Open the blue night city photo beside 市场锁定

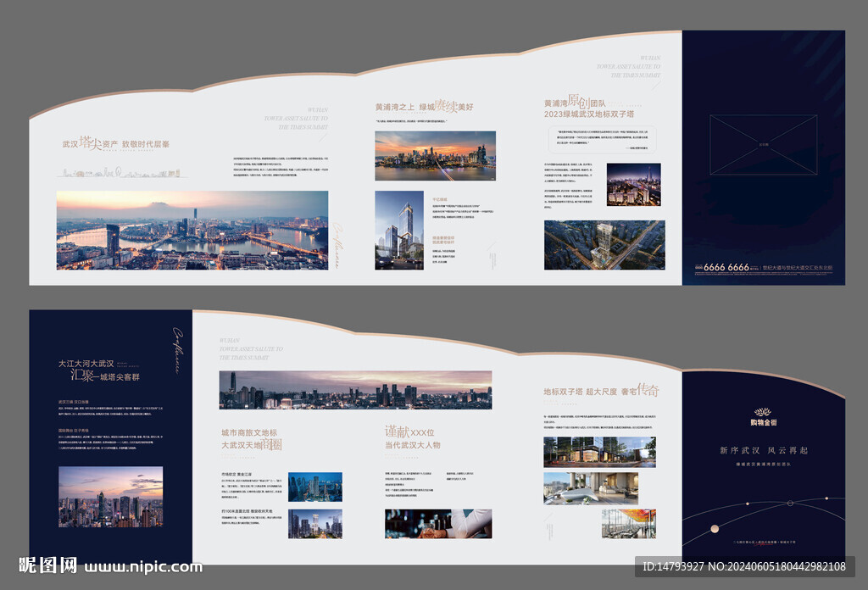(315, 487)
